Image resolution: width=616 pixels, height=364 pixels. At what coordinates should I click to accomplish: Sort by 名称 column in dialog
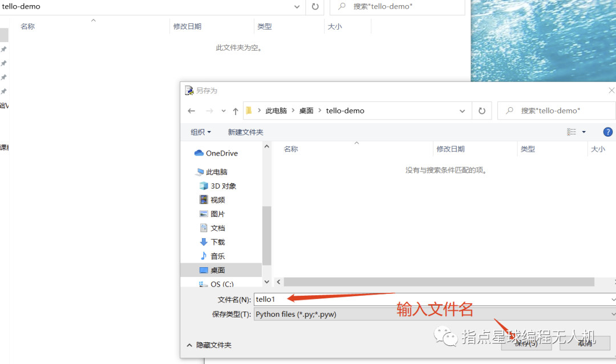pyautogui.click(x=291, y=149)
